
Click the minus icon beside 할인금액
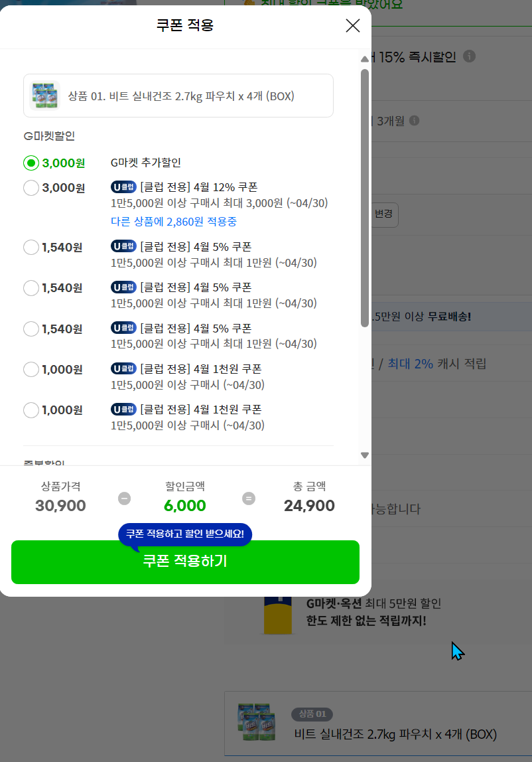click(124, 498)
